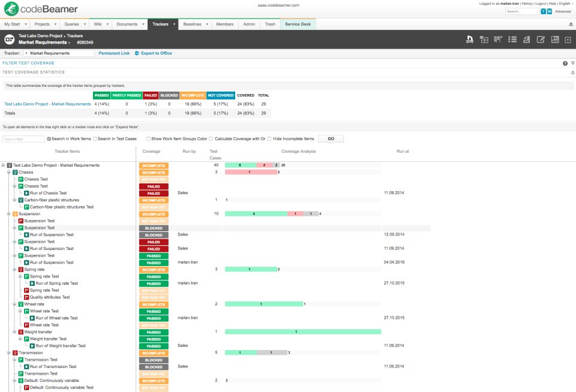The height and width of the screenshot is (392, 576).
Task: Open the Projects tab dropdown arrow
Action: 55,24
